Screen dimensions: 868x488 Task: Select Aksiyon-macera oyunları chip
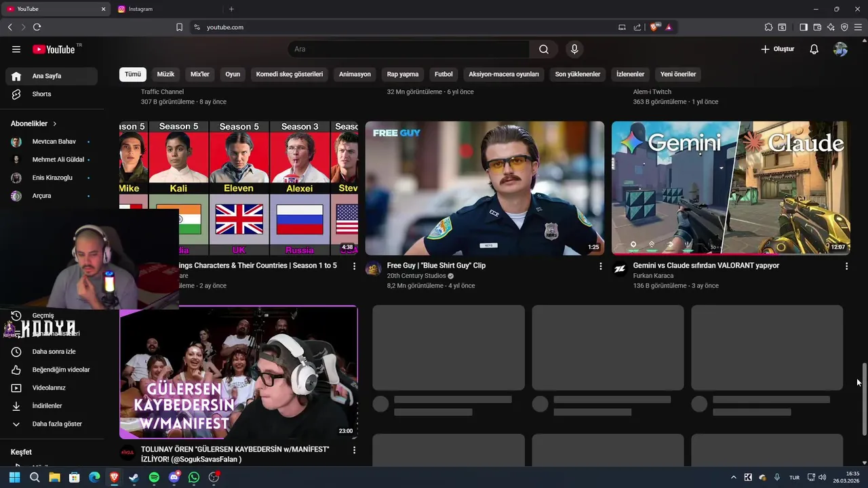point(504,75)
